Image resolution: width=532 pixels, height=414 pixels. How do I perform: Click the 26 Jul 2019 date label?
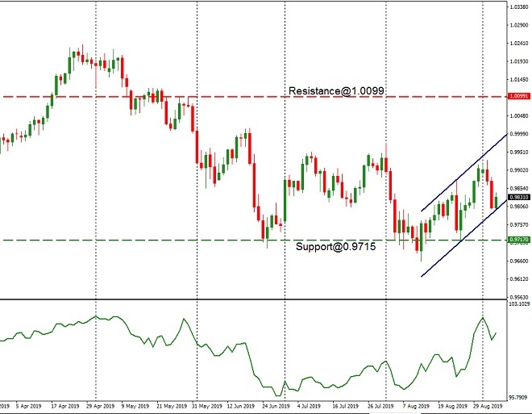380,406
